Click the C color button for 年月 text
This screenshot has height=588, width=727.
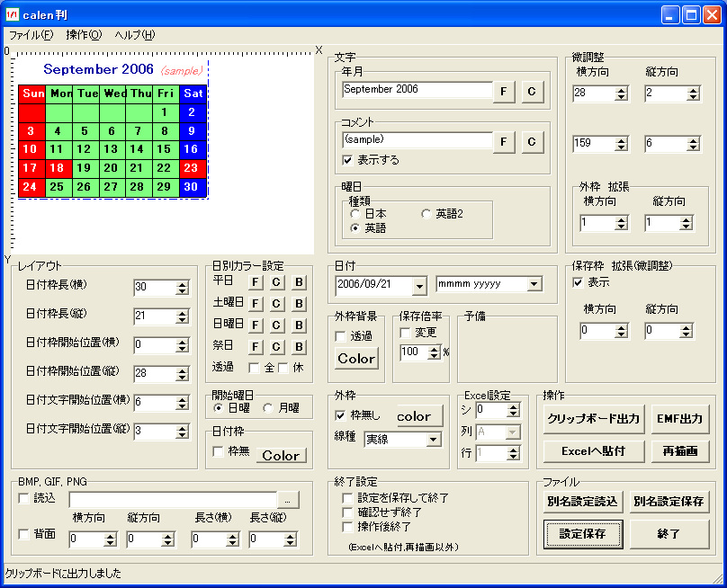click(532, 92)
